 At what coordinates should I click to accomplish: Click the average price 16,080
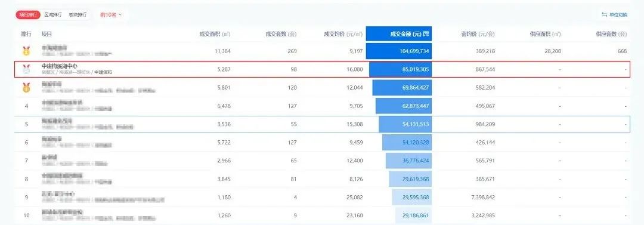pyautogui.click(x=355, y=69)
